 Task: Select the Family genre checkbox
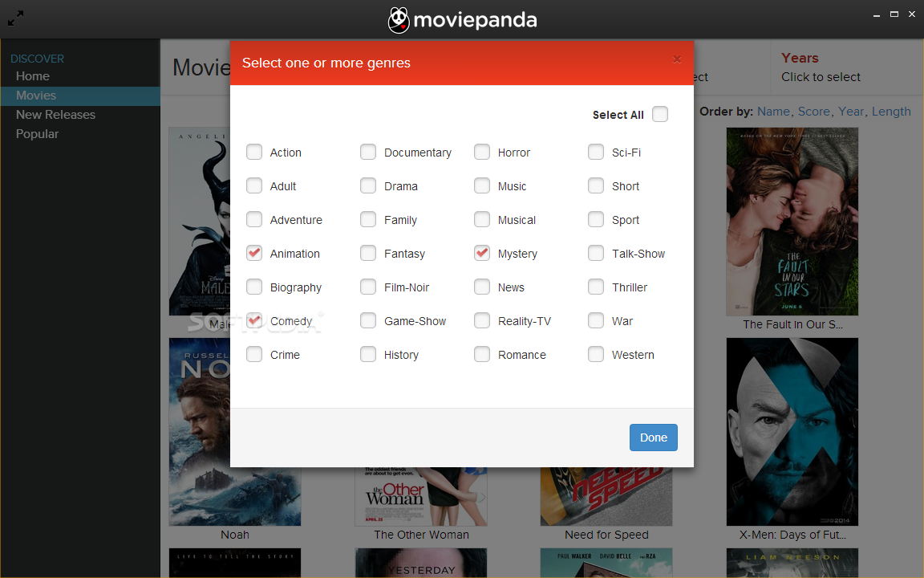[x=367, y=219]
